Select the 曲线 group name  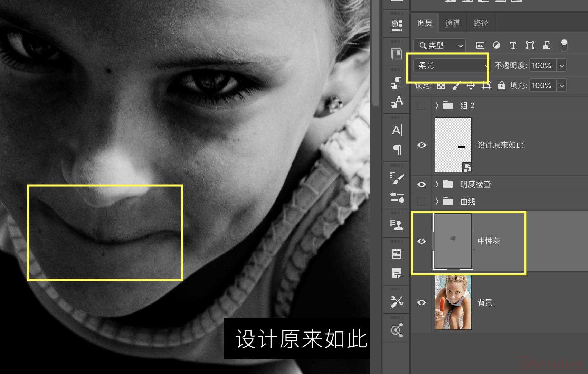point(468,202)
